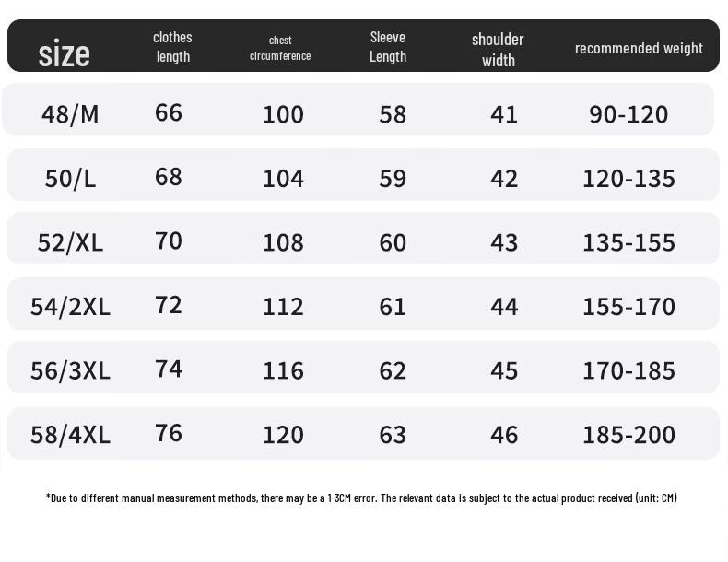Select shoulder width value 45
This screenshot has width=728, height=562.
pyautogui.click(x=504, y=370)
